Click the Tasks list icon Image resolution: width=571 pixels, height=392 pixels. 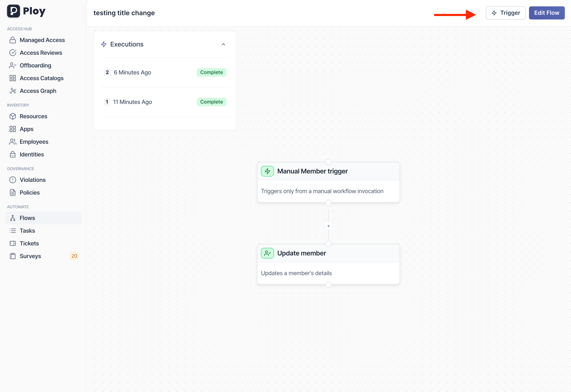pos(13,231)
